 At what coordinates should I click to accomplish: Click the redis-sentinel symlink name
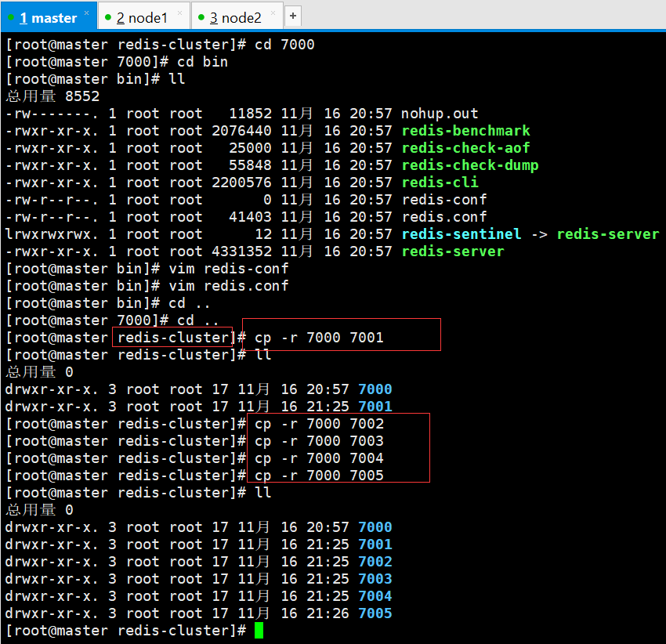(461, 234)
